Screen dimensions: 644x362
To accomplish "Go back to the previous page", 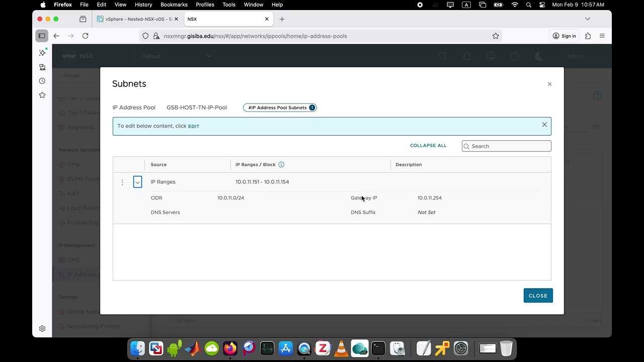I will (56, 36).
